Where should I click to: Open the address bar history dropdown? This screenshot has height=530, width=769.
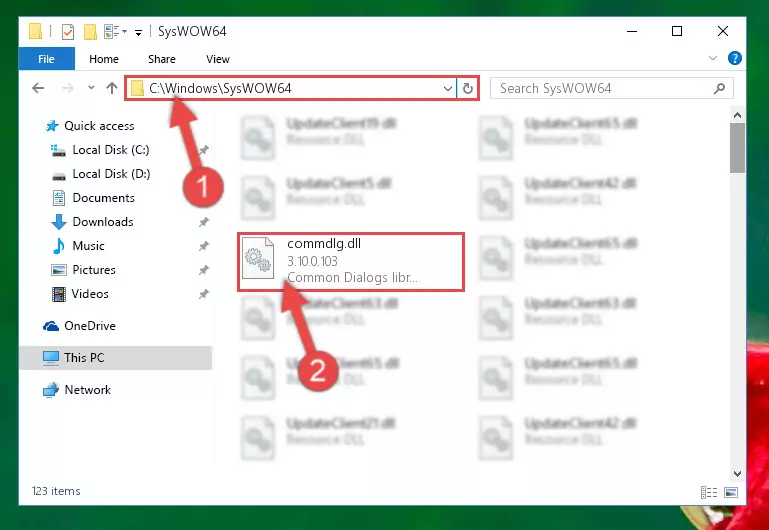447,89
